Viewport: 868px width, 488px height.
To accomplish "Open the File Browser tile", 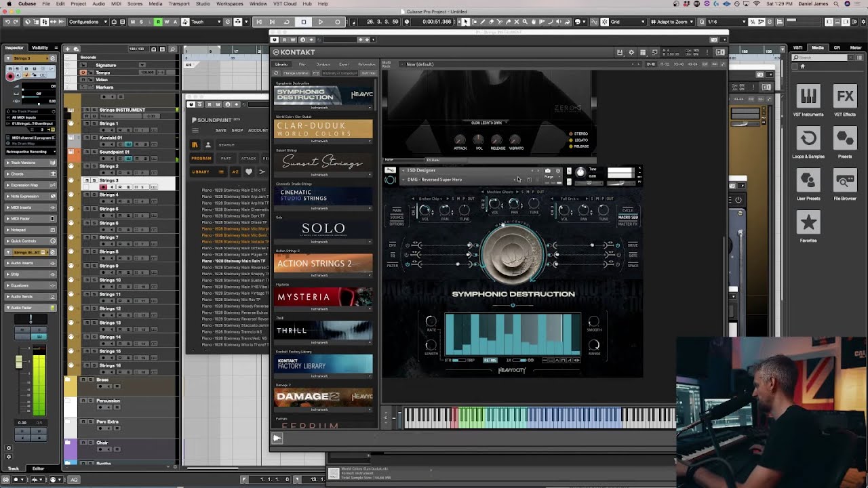I will (845, 180).
